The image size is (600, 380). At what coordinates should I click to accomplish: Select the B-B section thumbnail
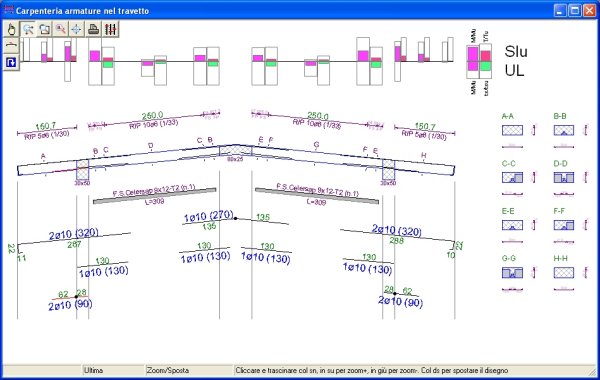[564, 130]
